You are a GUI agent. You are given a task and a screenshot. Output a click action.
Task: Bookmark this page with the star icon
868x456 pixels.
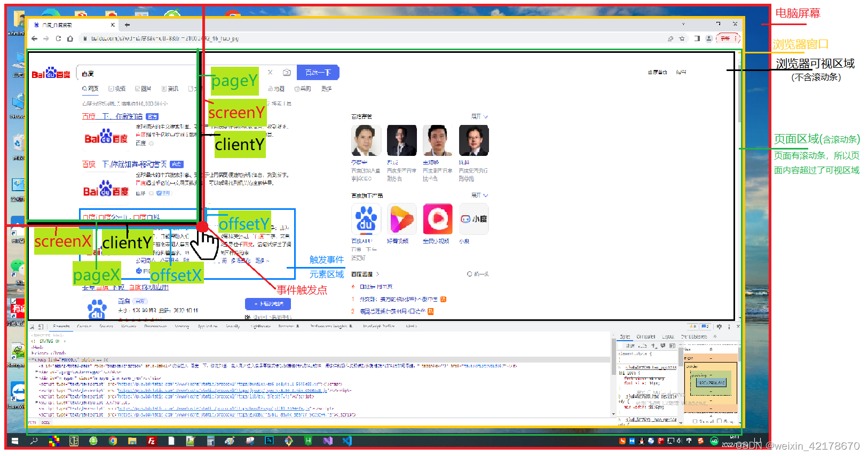[x=682, y=38]
